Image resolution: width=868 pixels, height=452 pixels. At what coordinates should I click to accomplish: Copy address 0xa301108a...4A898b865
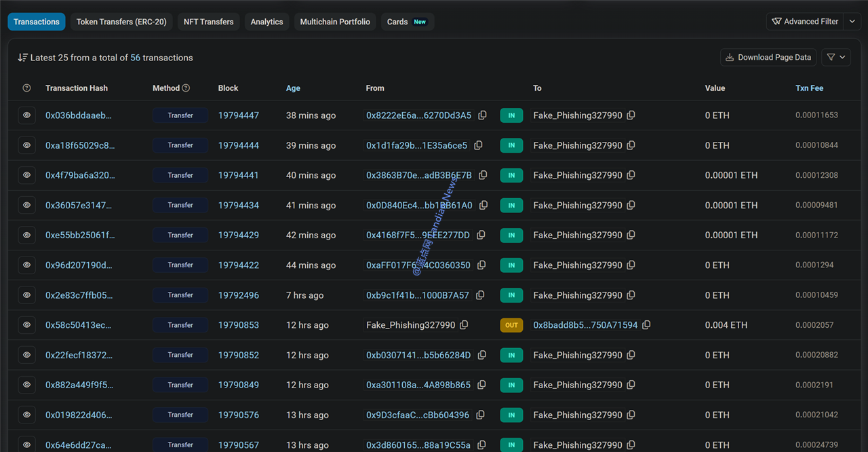(481, 385)
